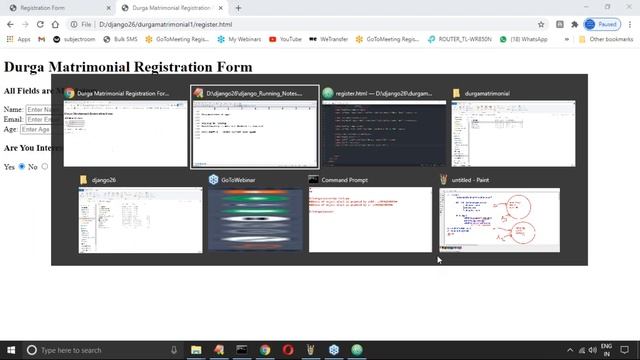Open GoToWebinar from the taskbar

tap(334, 350)
